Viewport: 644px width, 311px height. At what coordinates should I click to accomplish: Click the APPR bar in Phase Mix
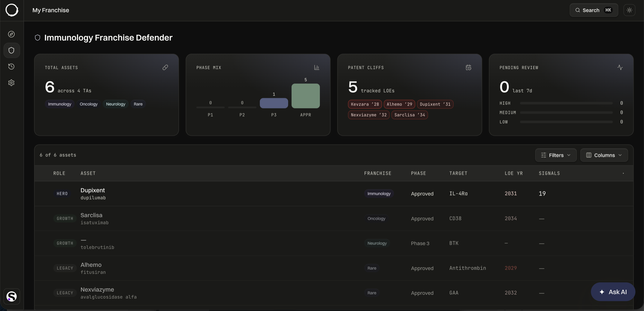click(x=306, y=96)
